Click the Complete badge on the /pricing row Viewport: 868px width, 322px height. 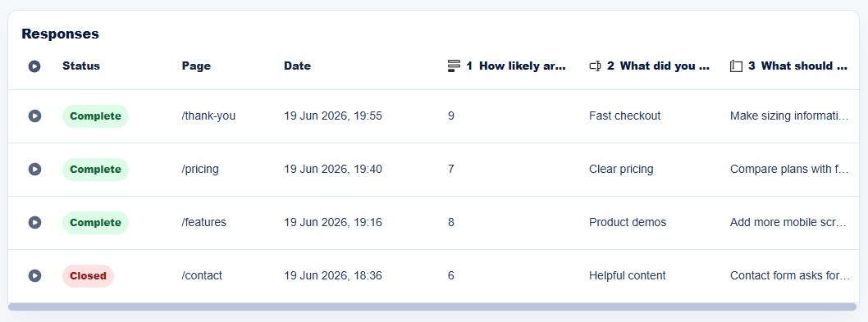click(95, 170)
